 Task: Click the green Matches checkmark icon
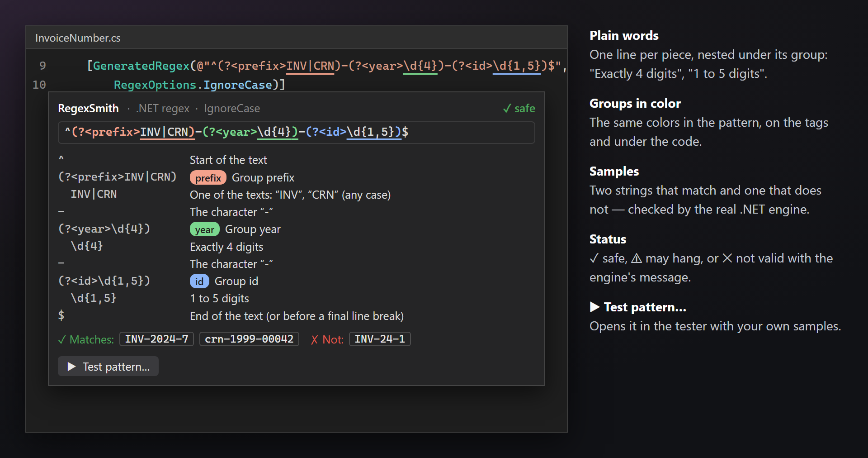point(62,339)
